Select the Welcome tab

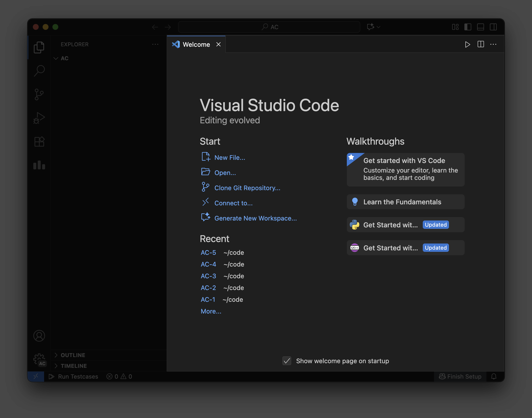point(196,45)
